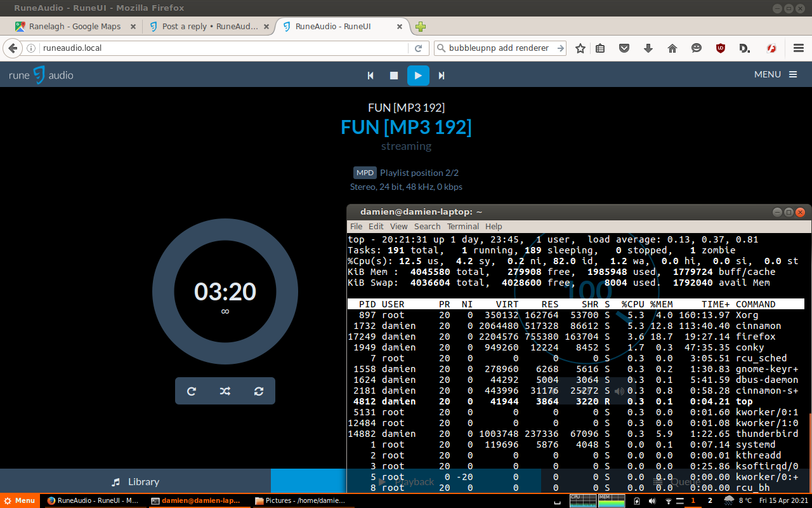
Task: Go back with Firefox back arrow
Action: tap(12, 48)
